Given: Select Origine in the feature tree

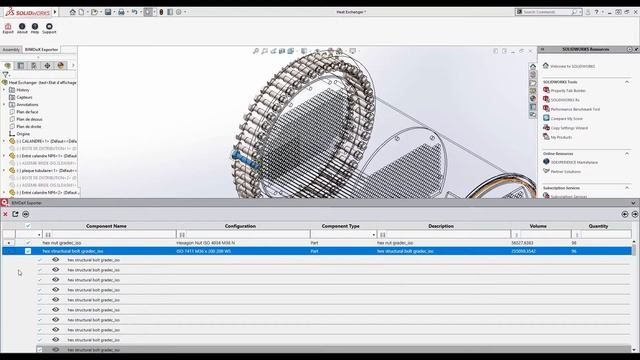Looking at the screenshot, I should [23, 134].
